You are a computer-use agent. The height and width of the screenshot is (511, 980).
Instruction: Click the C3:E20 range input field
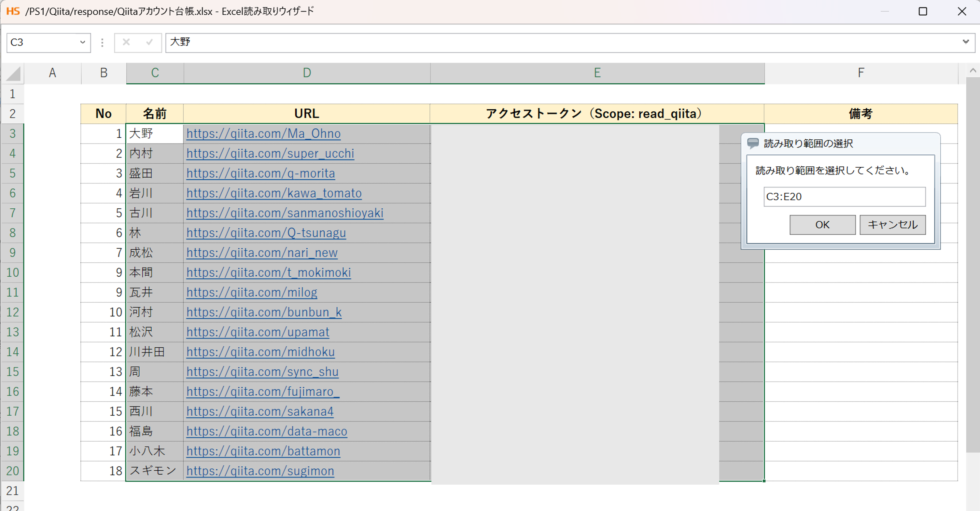(844, 197)
